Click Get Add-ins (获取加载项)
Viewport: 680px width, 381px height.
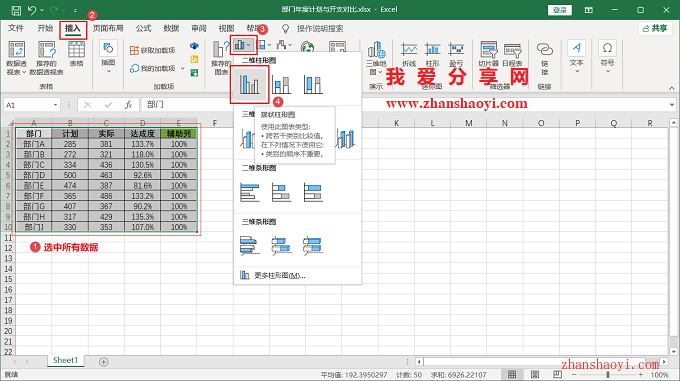point(153,50)
